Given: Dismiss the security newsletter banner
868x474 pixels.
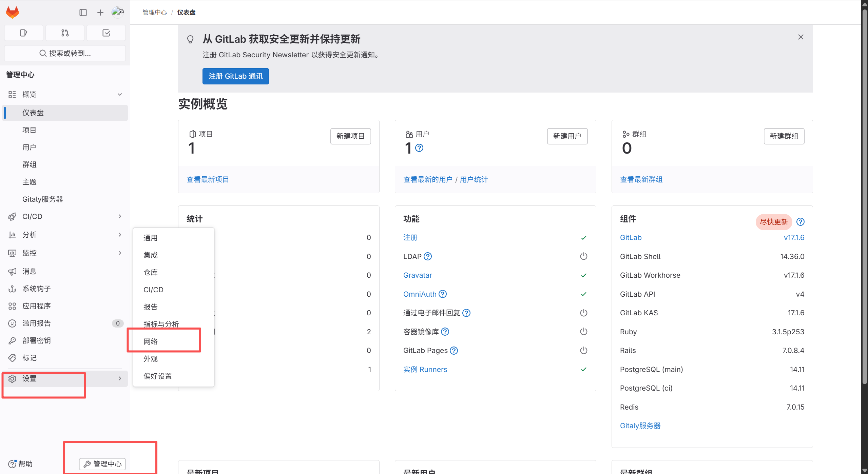Looking at the screenshot, I should click(x=801, y=37).
